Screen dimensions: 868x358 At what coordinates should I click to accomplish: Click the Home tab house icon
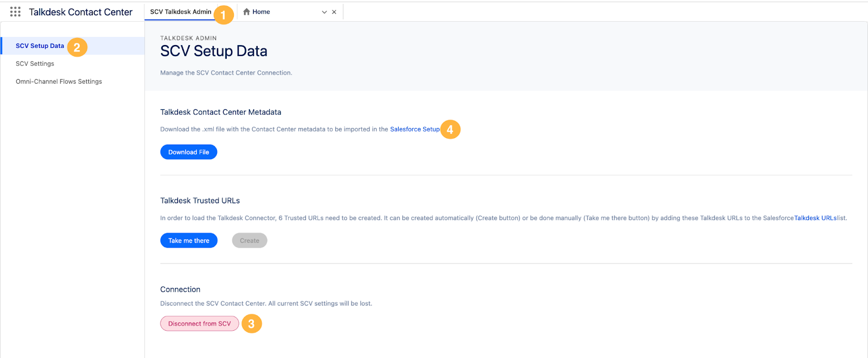point(246,11)
